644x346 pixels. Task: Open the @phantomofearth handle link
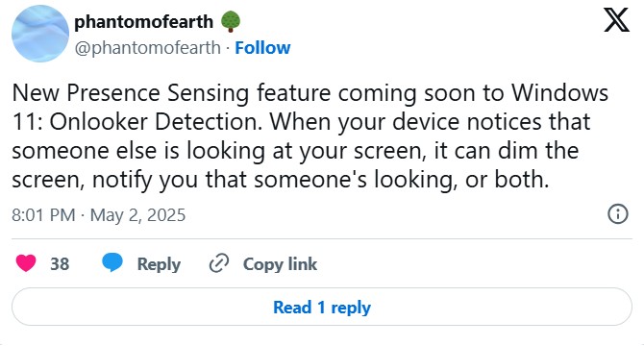coord(147,48)
